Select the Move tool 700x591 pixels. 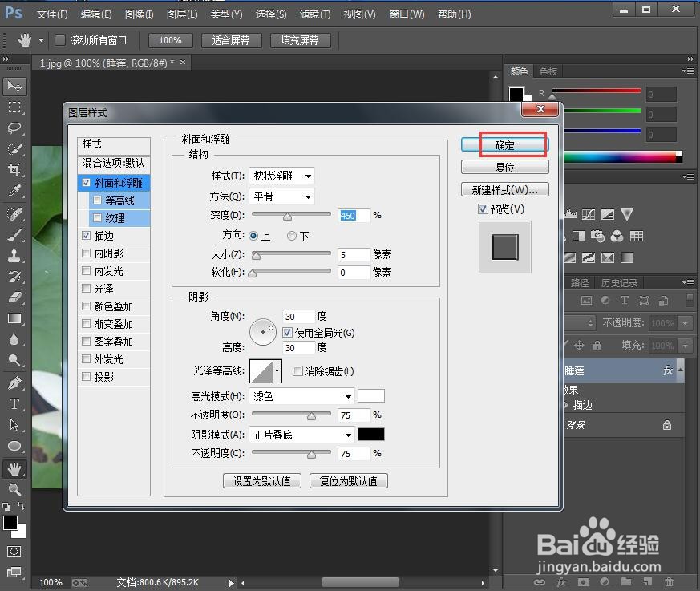pyautogui.click(x=14, y=86)
